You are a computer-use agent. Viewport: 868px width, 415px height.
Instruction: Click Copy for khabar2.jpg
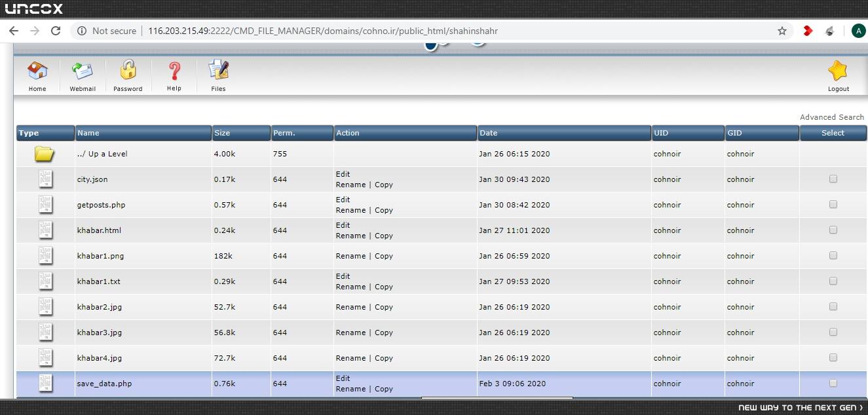click(x=384, y=307)
